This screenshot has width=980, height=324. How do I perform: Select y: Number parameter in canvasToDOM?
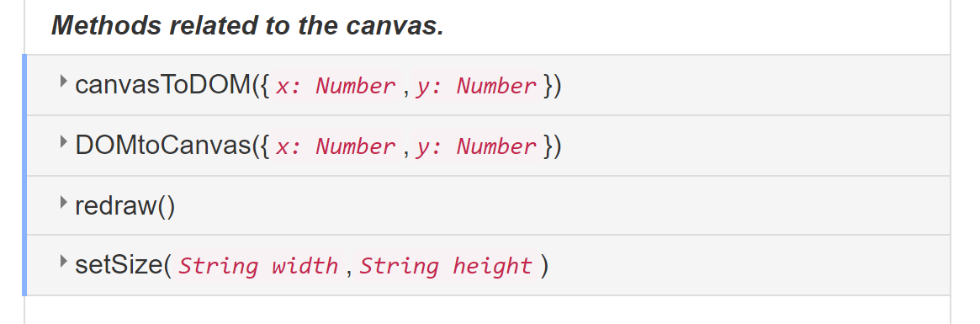[476, 86]
